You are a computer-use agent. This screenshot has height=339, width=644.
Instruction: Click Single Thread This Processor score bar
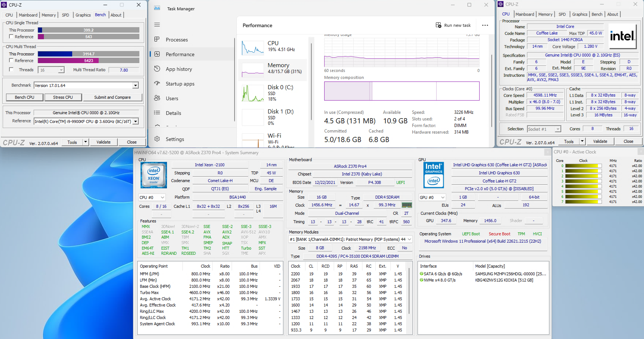click(89, 30)
